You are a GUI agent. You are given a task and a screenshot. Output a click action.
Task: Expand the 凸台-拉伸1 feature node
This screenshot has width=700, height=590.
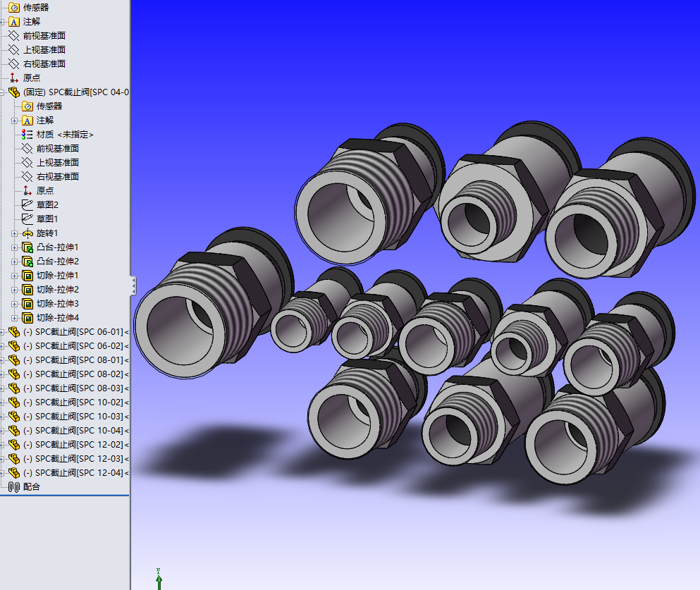point(14,247)
